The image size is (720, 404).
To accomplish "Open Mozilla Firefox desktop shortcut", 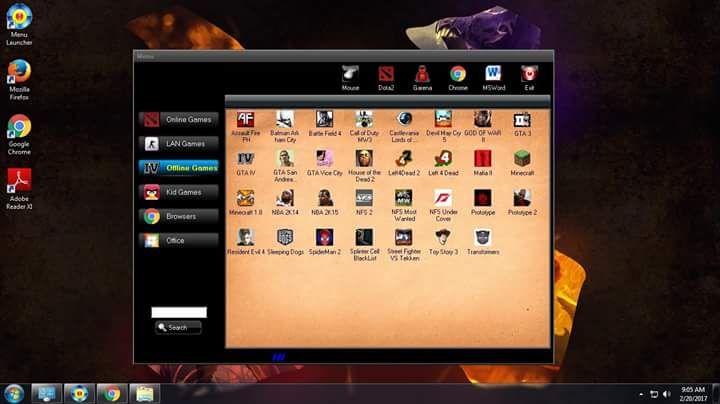I will tap(19, 80).
